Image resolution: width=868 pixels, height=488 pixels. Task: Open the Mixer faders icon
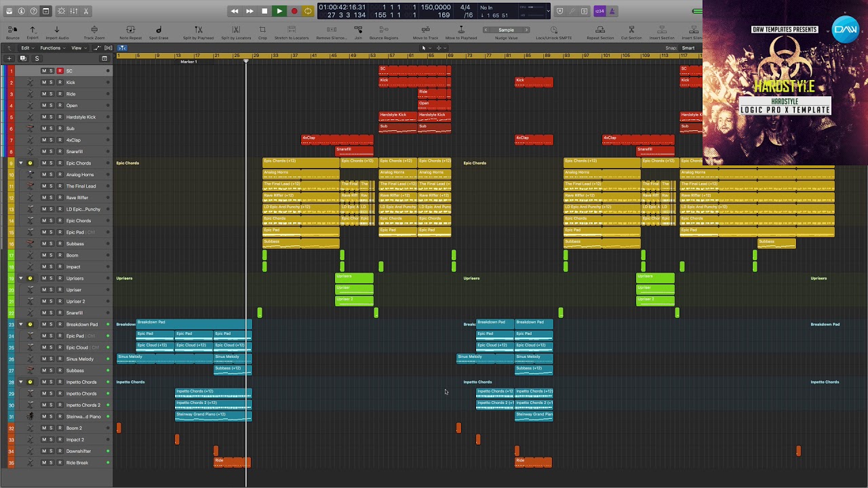74,11
